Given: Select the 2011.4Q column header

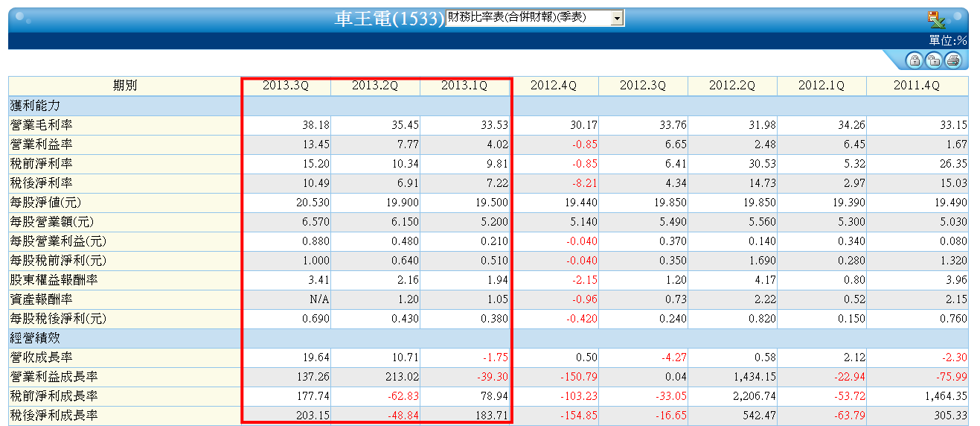Looking at the screenshot, I should [x=917, y=86].
